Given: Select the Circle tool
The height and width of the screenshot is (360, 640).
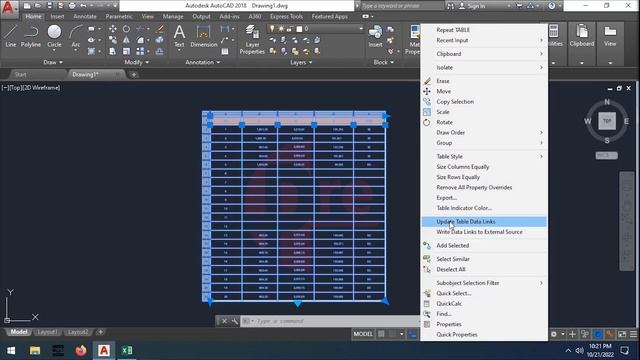Looking at the screenshot, I should 54,36.
